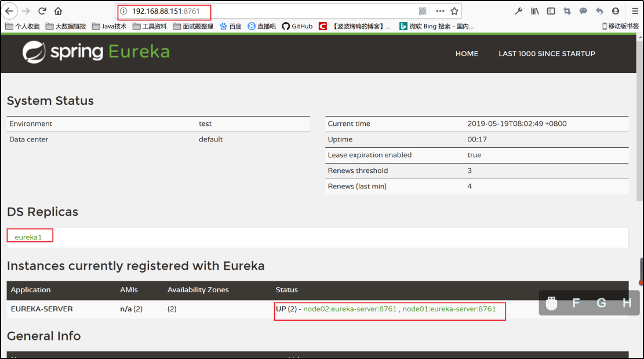Click the undo arrow toolbar icon
Image resolution: width=644 pixels, height=359 pixels.
599,11
